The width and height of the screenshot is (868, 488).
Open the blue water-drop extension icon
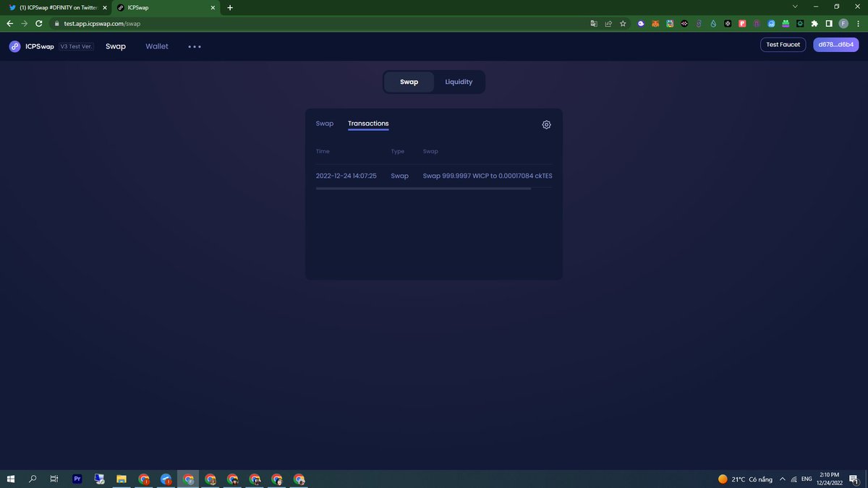pos(713,23)
